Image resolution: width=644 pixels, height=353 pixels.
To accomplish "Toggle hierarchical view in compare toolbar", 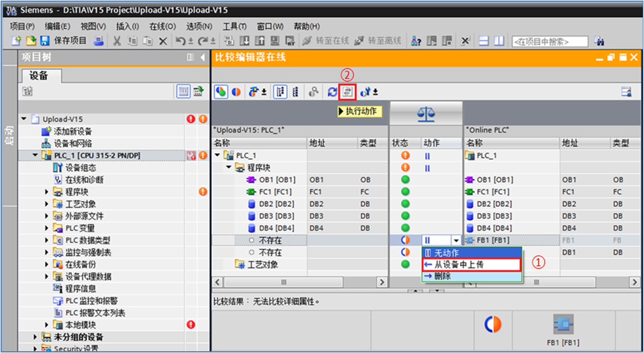I will tap(280, 92).
